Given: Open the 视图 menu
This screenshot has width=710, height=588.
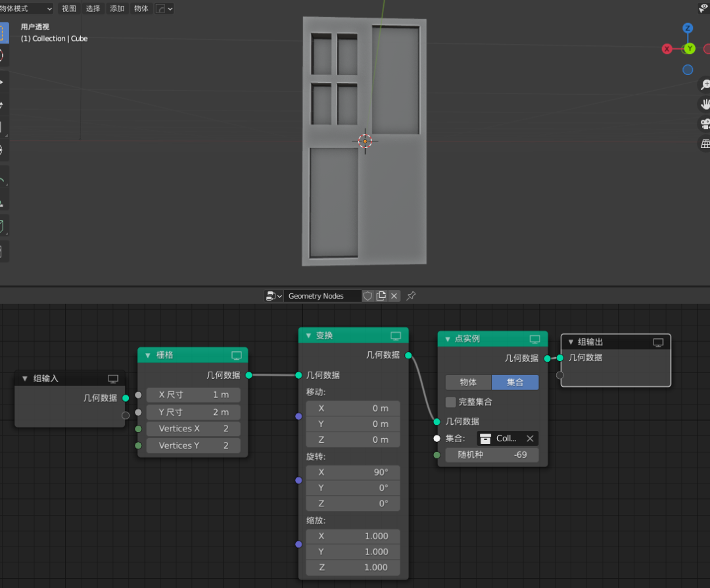Looking at the screenshot, I should [x=68, y=9].
